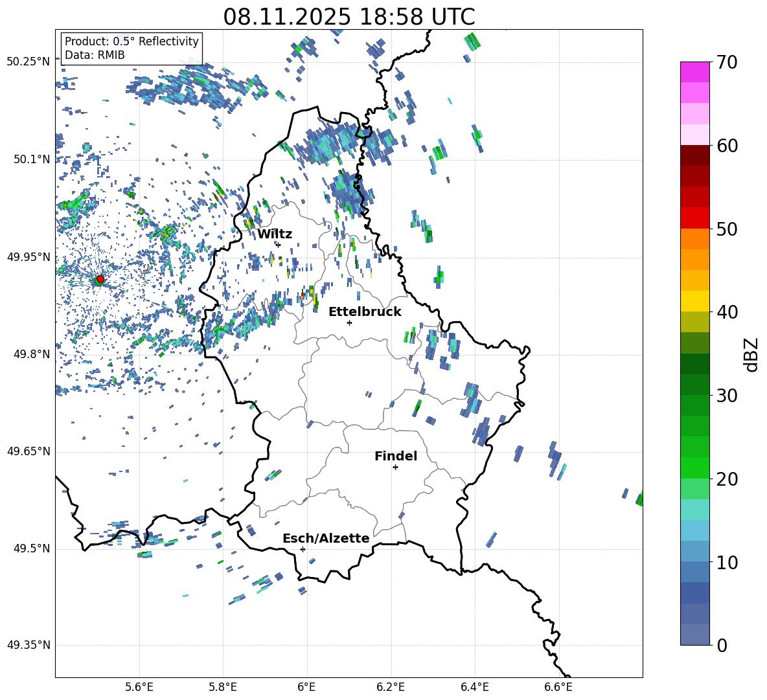Pick the bright yellow swatch above 40 dBZ

[695, 301]
